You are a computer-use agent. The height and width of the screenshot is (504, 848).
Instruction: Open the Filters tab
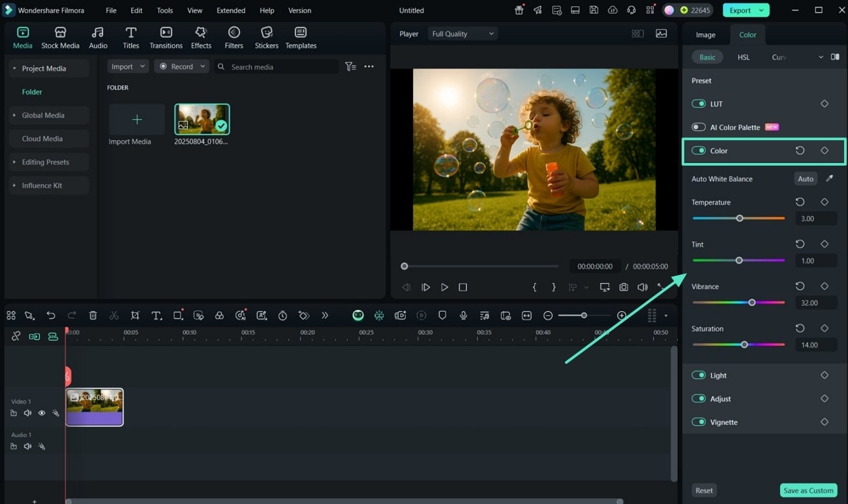click(x=234, y=38)
